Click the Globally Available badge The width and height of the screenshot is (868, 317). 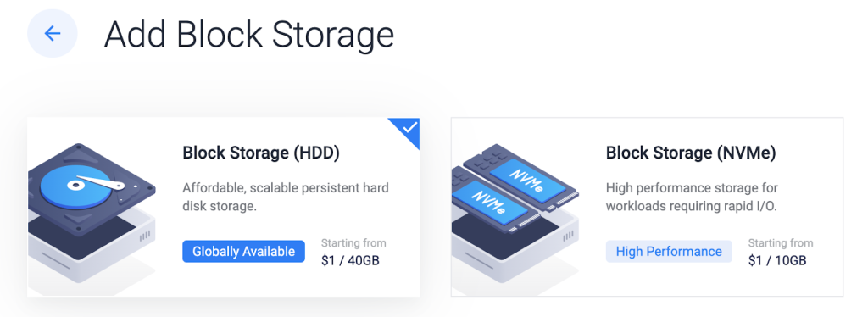click(x=243, y=252)
